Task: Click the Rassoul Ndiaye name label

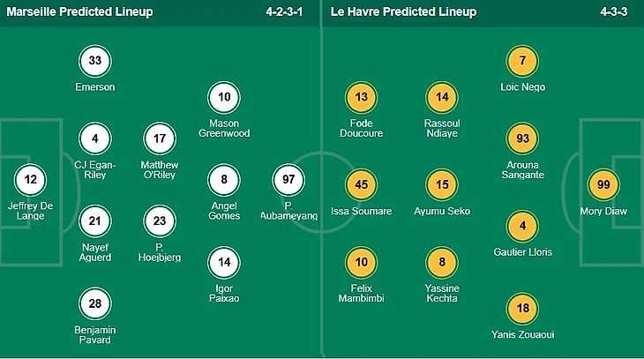Action: coord(442,129)
